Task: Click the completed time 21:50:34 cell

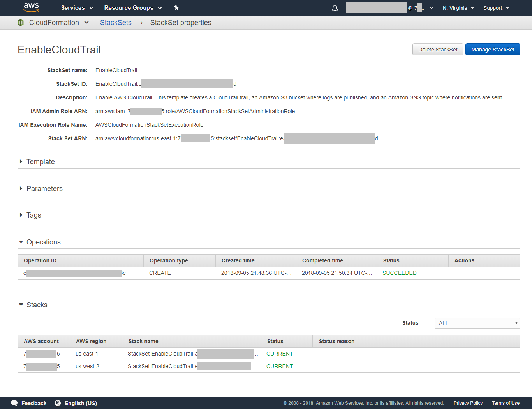Action: coord(337,273)
